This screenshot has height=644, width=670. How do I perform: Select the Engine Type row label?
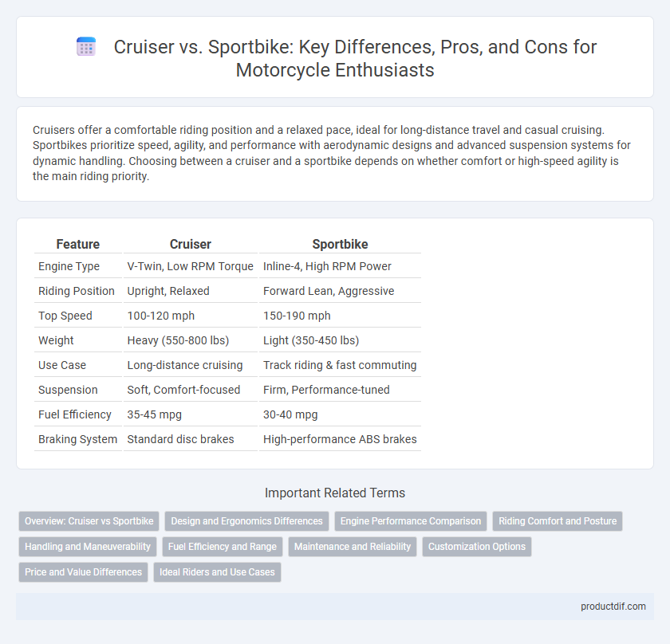click(x=69, y=266)
